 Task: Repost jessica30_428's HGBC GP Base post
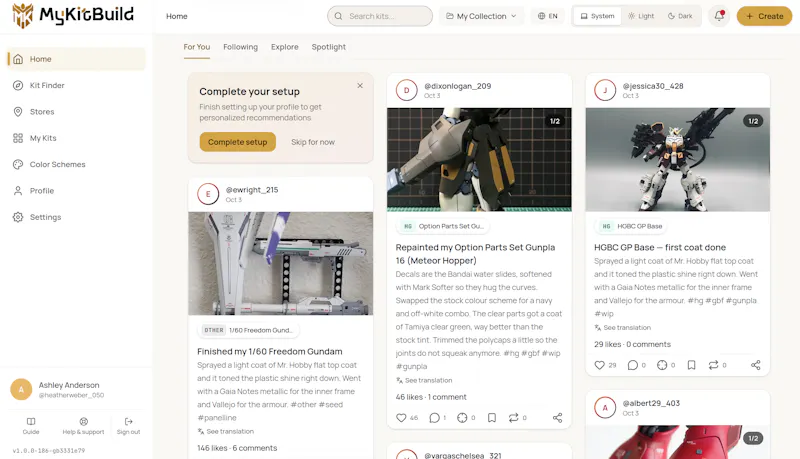(713, 365)
